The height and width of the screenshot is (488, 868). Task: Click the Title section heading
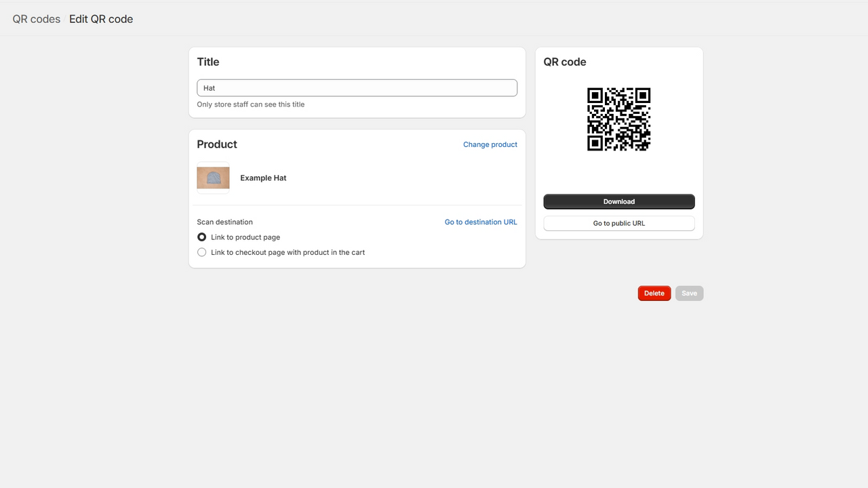(x=208, y=62)
